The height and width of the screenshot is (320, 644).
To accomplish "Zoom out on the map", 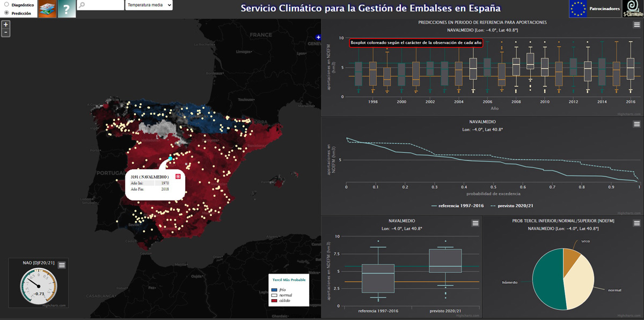I will pyautogui.click(x=6, y=33).
